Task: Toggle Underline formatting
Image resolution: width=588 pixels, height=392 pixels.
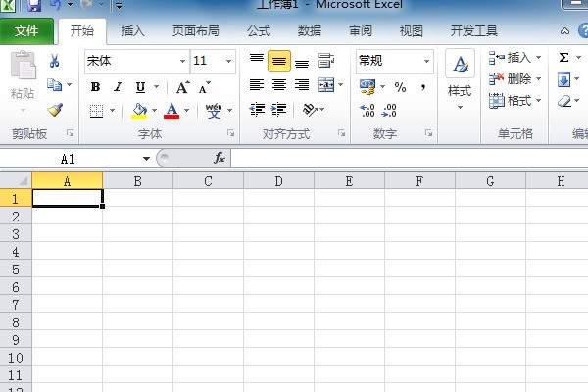Action: [x=140, y=87]
